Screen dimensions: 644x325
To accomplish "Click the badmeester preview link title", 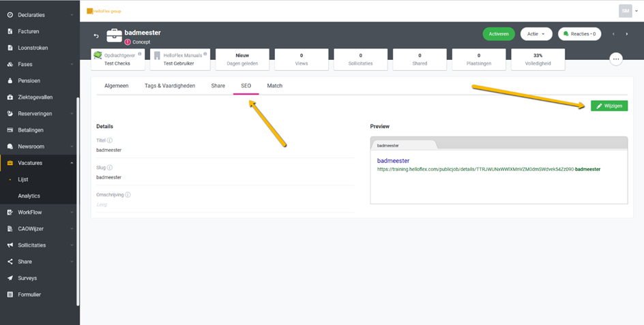I will [x=393, y=161].
